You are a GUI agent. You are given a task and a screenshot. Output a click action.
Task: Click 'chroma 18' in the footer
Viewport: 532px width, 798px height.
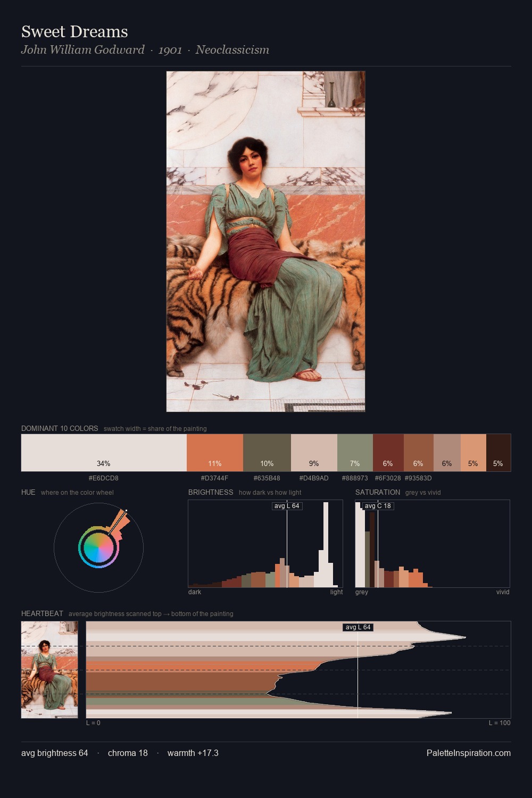tap(128, 753)
